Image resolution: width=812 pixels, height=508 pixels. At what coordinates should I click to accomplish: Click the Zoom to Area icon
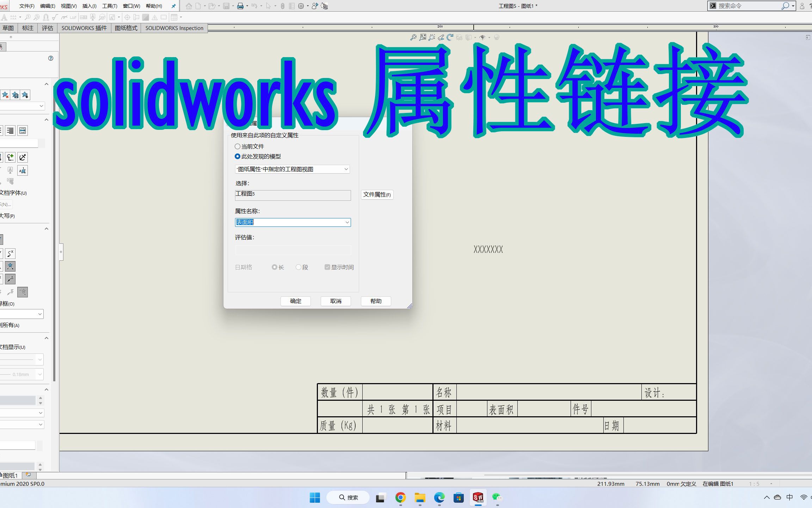[x=432, y=37]
